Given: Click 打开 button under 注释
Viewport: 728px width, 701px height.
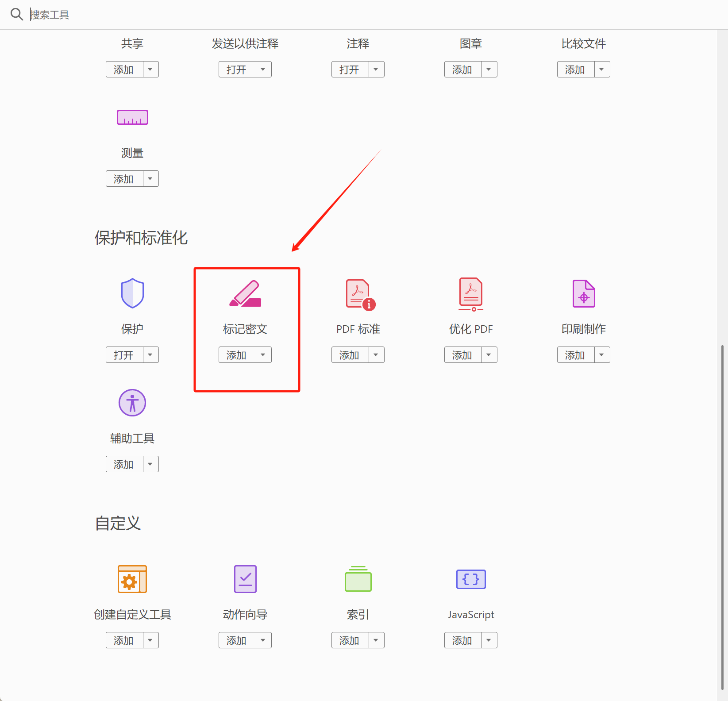Looking at the screenshot, I should click(x=349, y=69).
